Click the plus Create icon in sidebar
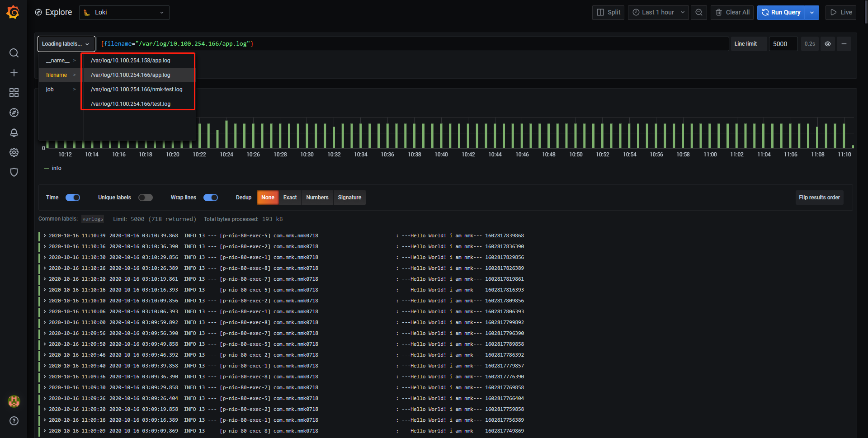Image resolution: width=868 pixels, height=438 pixels. tap(14, 73)
